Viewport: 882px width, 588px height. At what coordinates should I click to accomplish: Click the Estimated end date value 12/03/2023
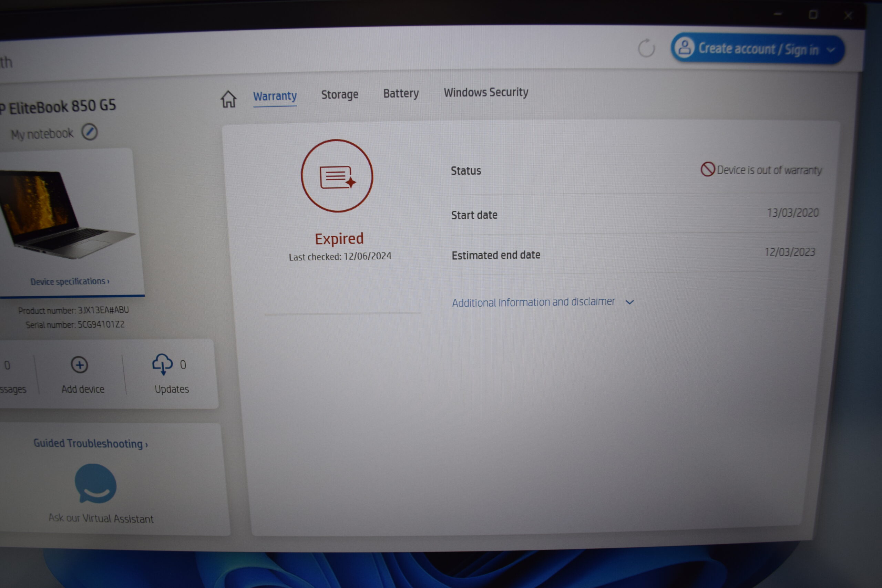click(x=789, y=252)
